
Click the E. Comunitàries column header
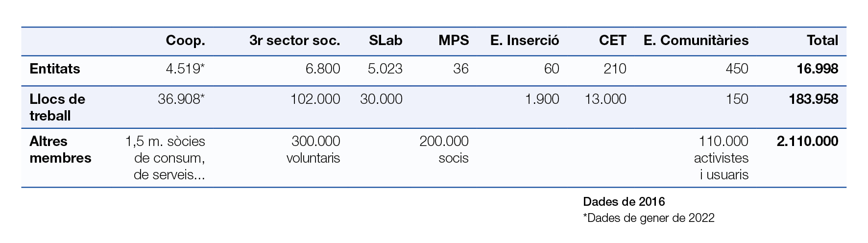pyautogui.click(x=696, y=41)
